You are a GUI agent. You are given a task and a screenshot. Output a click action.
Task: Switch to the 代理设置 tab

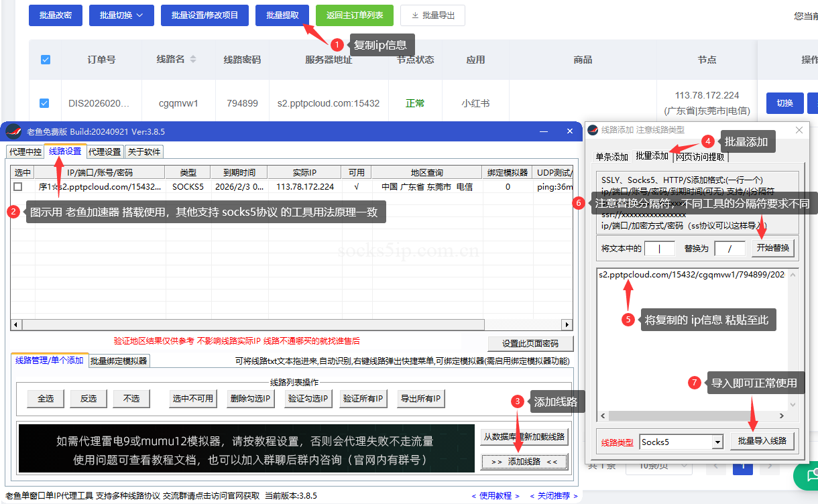pos(105,151)
